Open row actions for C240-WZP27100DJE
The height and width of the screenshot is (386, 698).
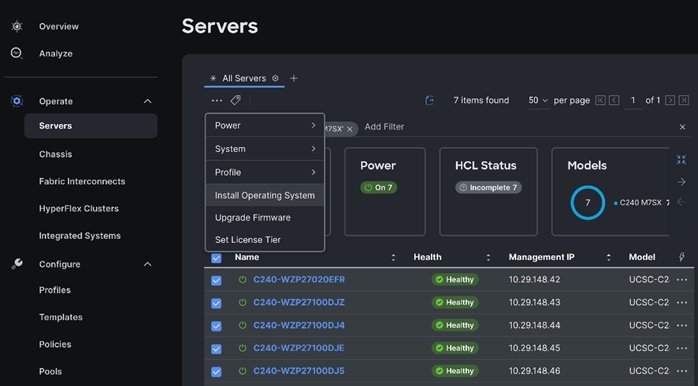coord(682,348)
